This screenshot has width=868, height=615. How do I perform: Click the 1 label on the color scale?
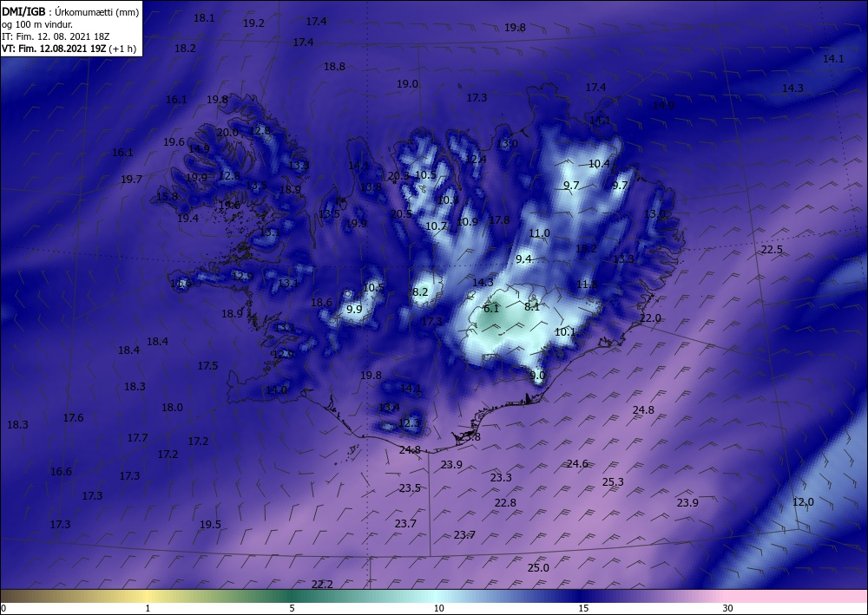(x=148, y=608)
